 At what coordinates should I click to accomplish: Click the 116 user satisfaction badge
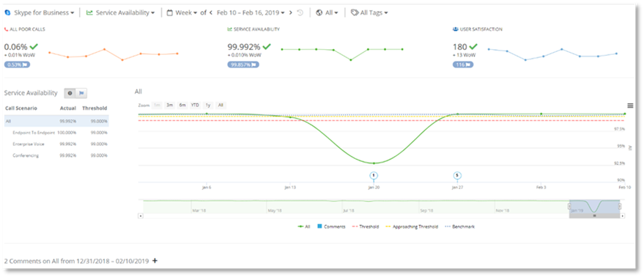coord(463,64)
